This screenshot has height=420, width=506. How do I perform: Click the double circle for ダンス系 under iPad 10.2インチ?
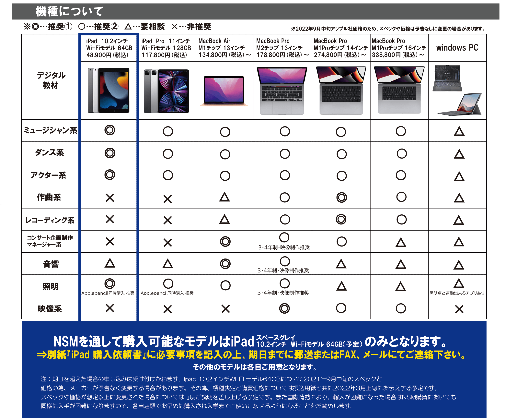click(110, 153)
